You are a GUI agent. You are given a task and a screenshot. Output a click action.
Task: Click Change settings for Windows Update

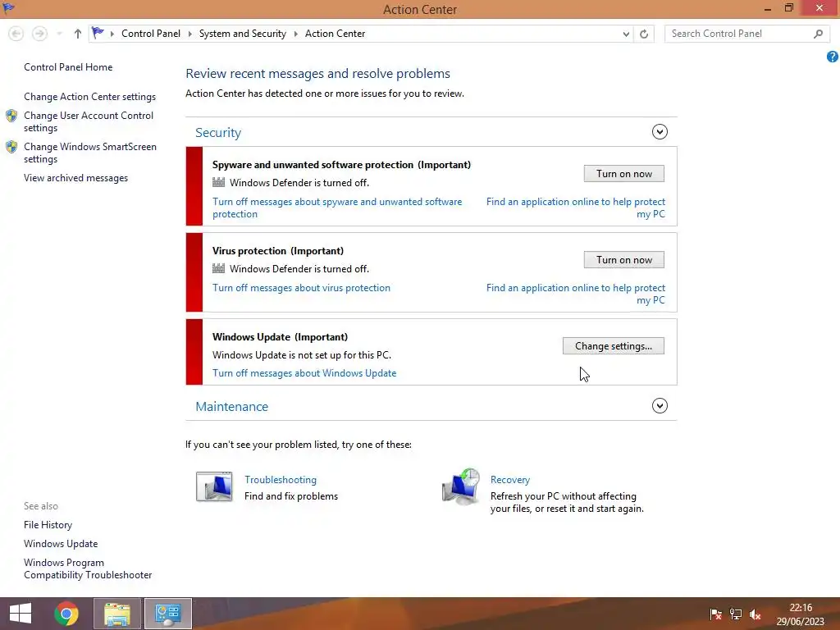[x=614, y=346]
